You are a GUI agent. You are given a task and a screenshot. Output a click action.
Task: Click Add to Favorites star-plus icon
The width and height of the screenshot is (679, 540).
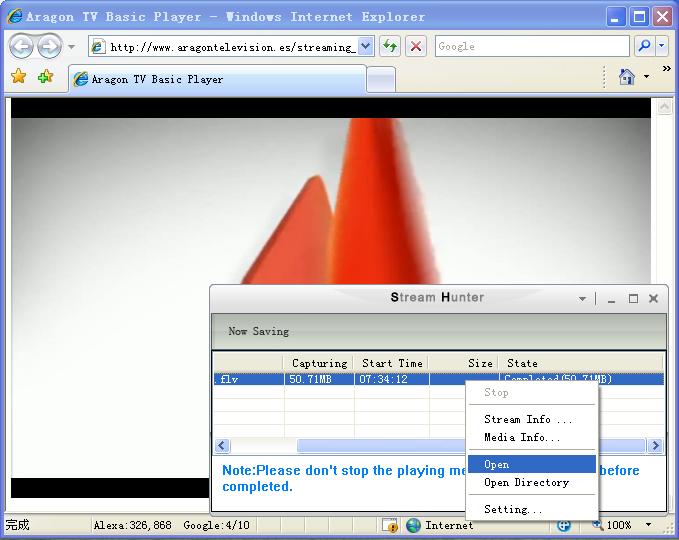click(45, 77)
